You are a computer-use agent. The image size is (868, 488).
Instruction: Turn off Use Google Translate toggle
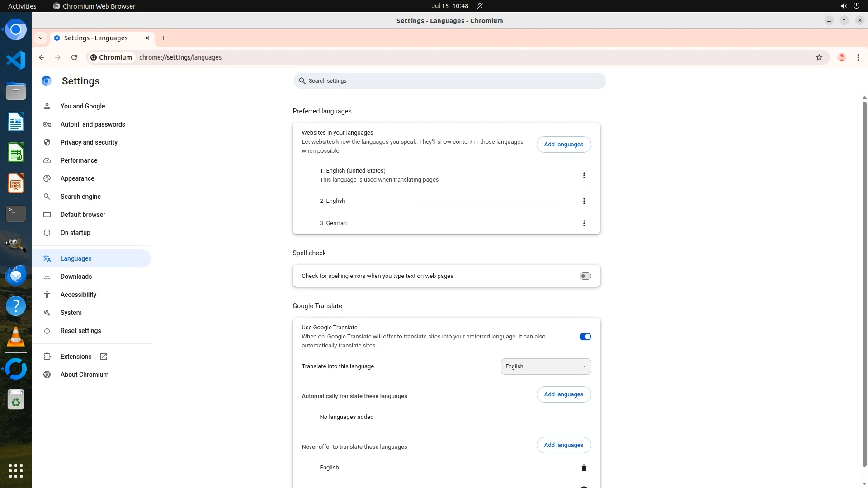585,337
